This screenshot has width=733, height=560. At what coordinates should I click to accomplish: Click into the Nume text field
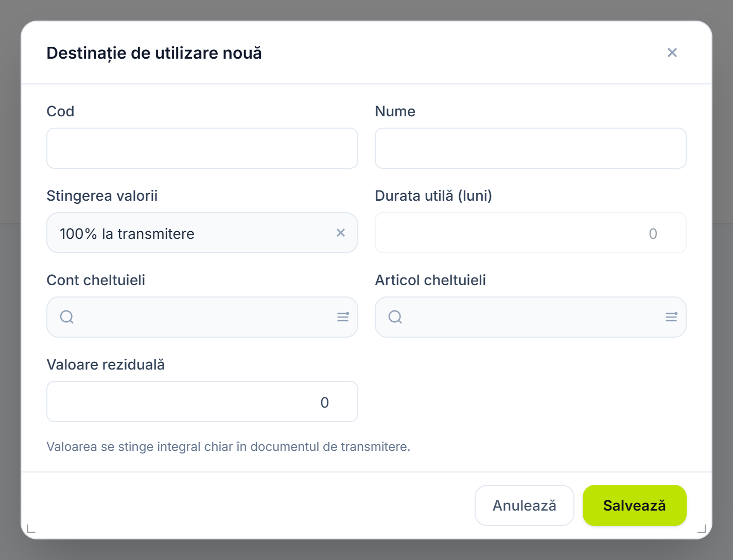[x=531, y=148]
